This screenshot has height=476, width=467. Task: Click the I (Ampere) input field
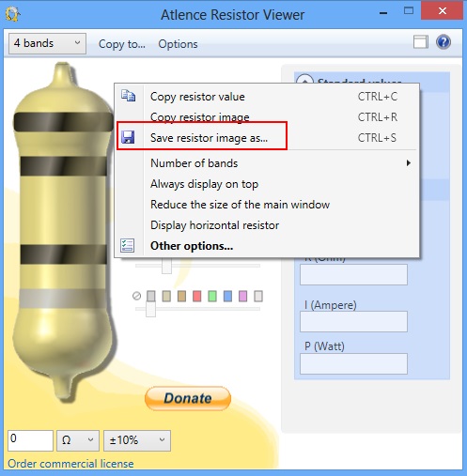tap(353, 321)
